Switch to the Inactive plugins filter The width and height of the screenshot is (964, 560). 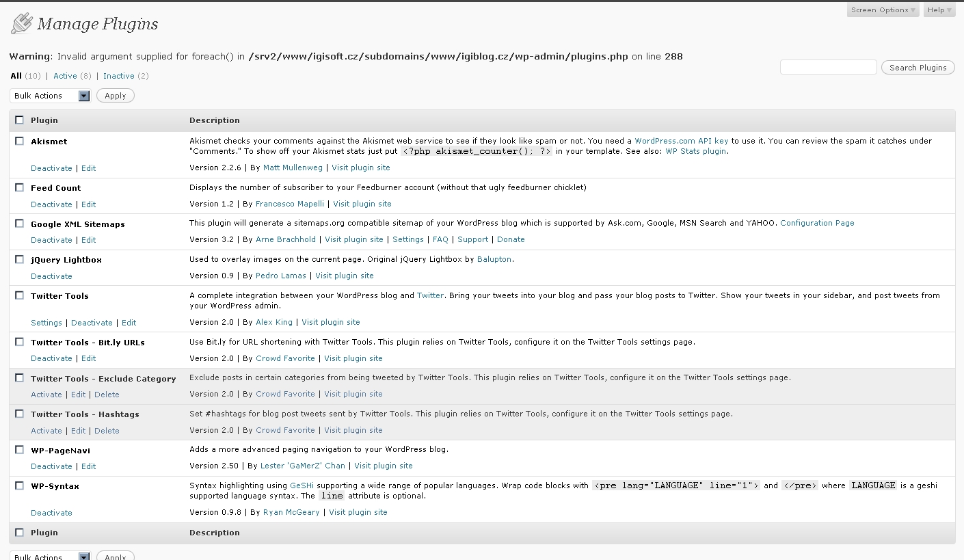click(118, 76)
